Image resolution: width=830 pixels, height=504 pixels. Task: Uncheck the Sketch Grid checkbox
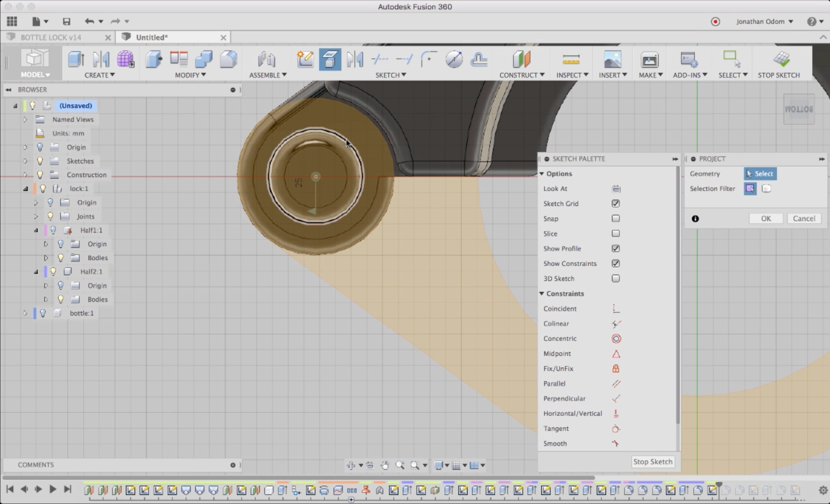click(x=615, y=204)
